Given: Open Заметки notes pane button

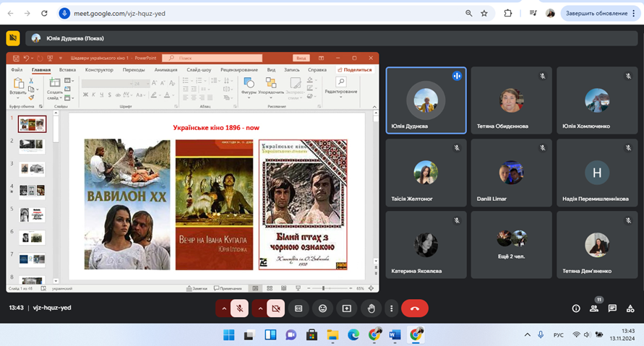Looking at the screenshot, I should tap(197, 288).
